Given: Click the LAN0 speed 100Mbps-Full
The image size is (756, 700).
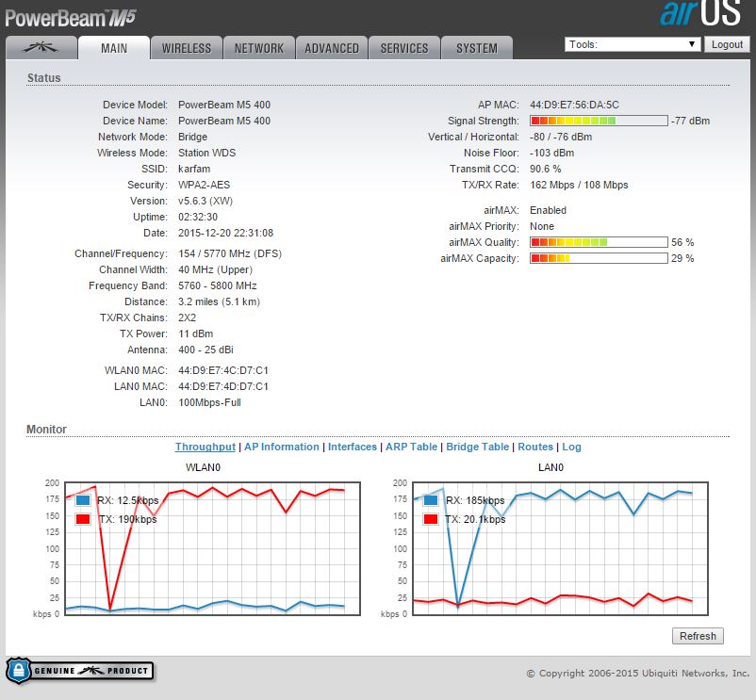Looking at the screenshot, I should [x=209, y=402].
